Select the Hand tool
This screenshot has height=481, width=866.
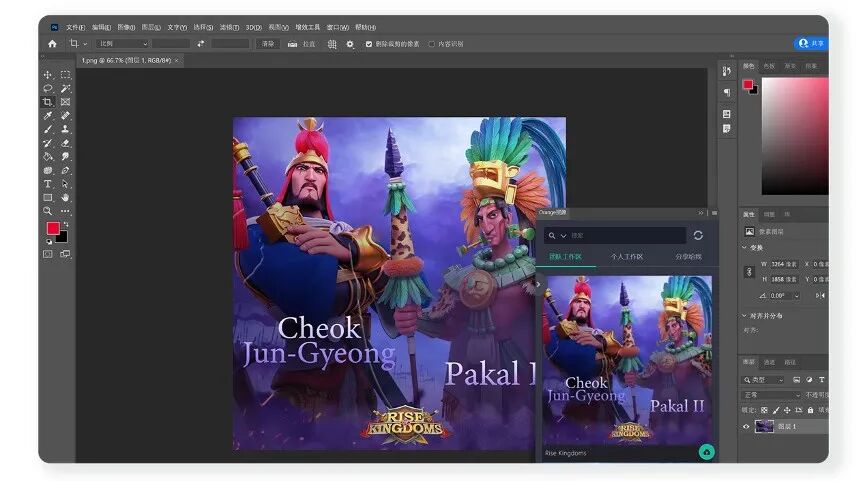(x=65, y=197)
